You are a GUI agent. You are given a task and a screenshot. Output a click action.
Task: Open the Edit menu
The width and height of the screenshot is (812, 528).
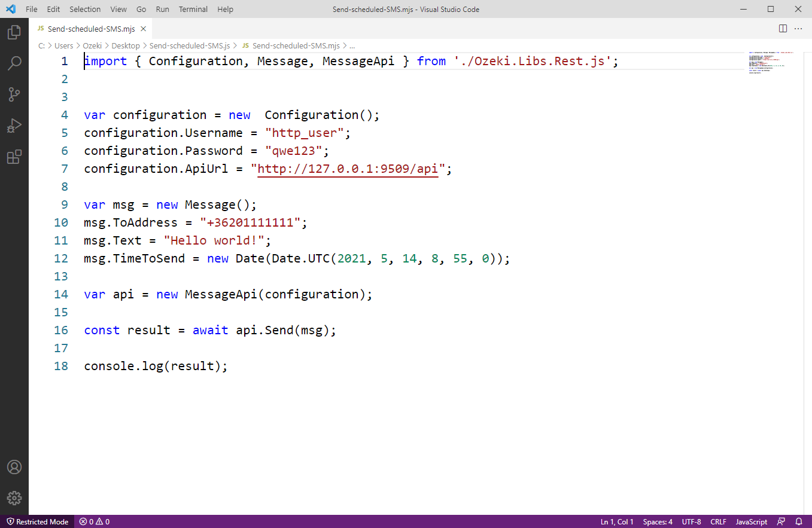coord(53,9)
